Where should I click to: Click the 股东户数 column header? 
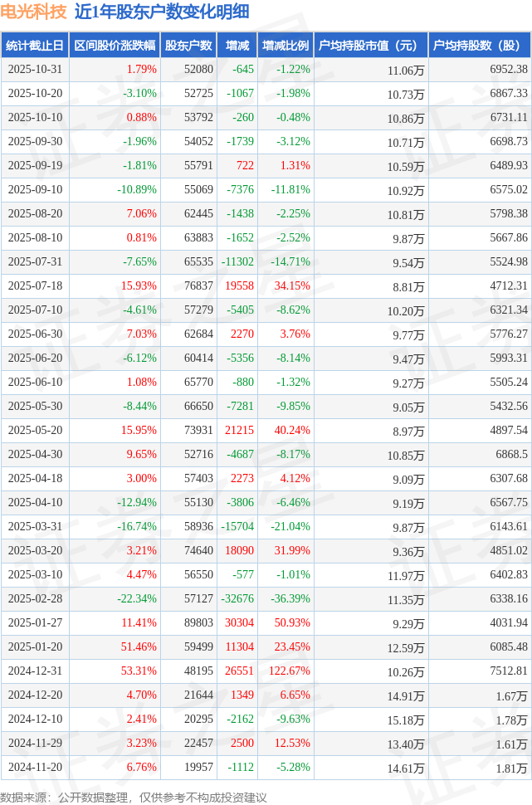point(188,46)
